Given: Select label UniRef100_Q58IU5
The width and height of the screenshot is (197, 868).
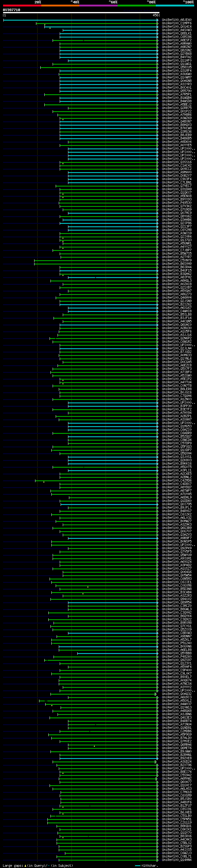Looking at the screenshot, I should pyautogui.click(x=177, y=67).
